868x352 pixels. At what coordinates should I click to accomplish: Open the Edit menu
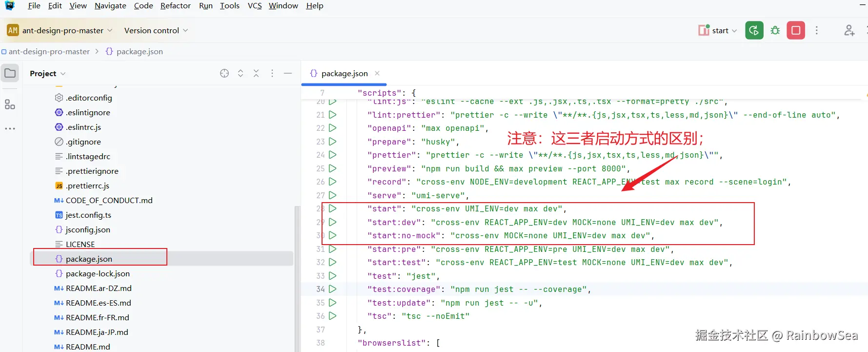point(55,6)
